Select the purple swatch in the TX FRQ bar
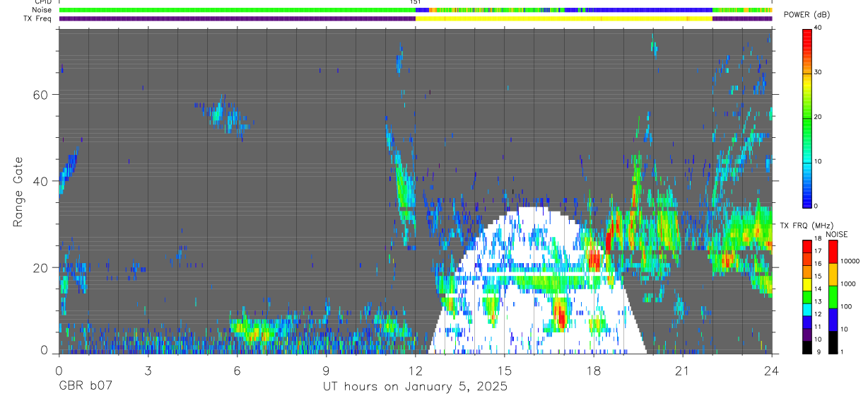868x401 pixels. (x=807, y=333)
